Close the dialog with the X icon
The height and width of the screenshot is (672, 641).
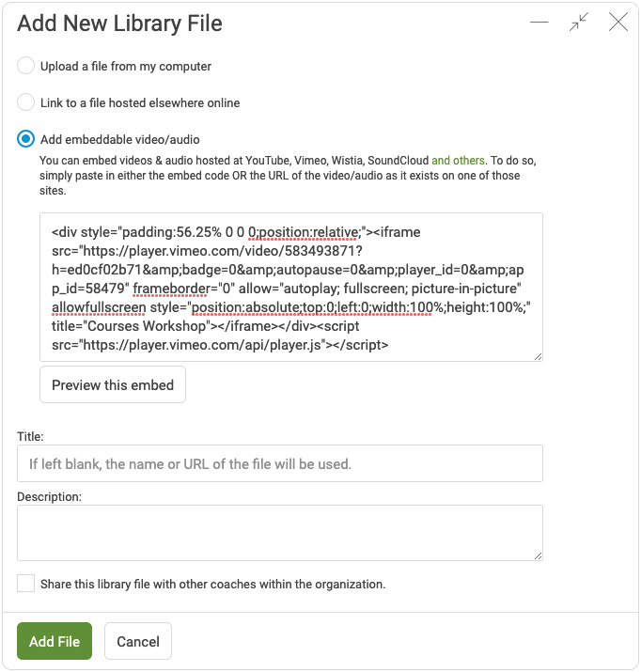coord(618,22)
